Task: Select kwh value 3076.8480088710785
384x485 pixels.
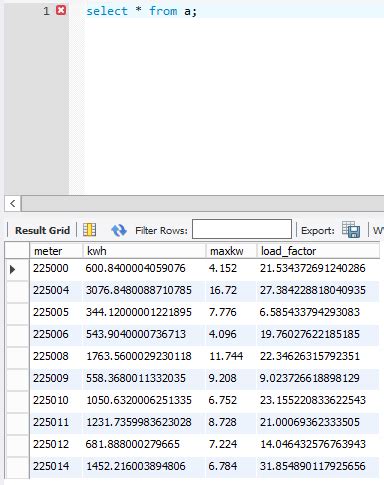Action: click(x=144, y=290)
